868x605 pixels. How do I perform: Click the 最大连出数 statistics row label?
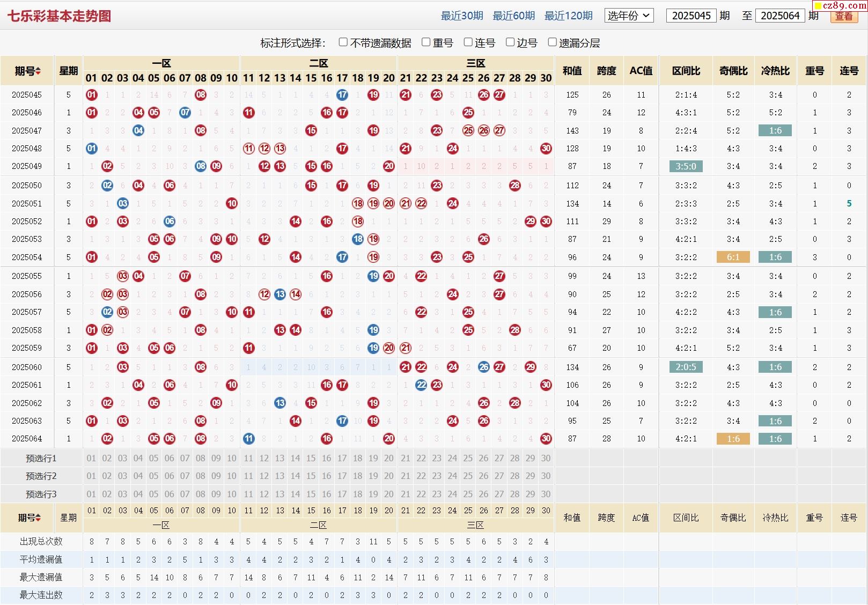click(41, 595)
